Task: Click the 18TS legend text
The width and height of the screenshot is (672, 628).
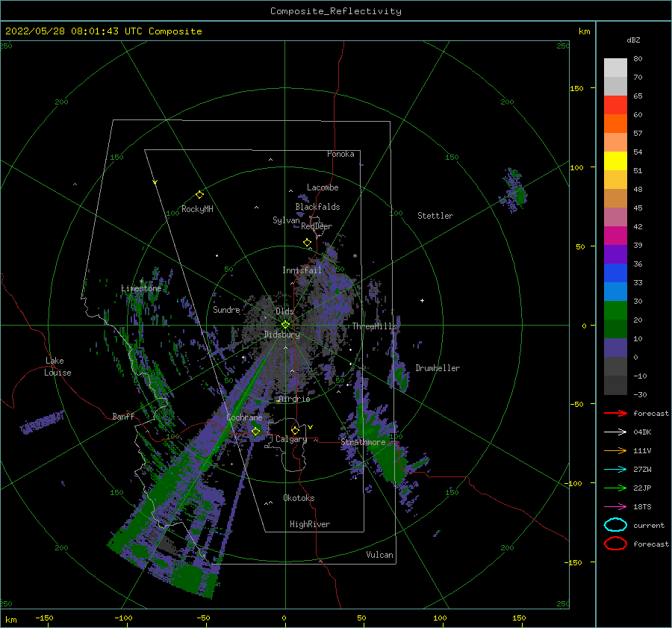Action: (x=642, y=507)
